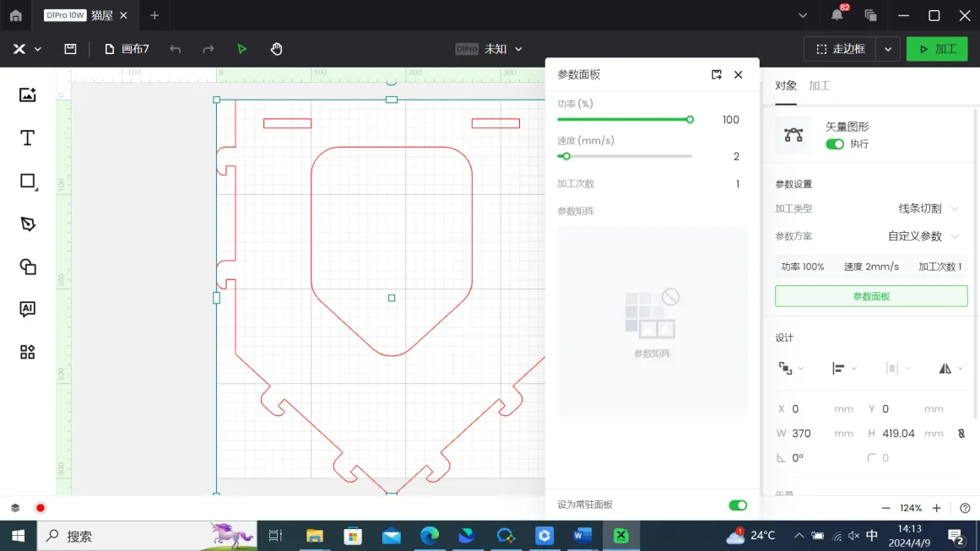980x551 pixels.
Task: Open the apps grid tool
Action: (x=28, y=352)
